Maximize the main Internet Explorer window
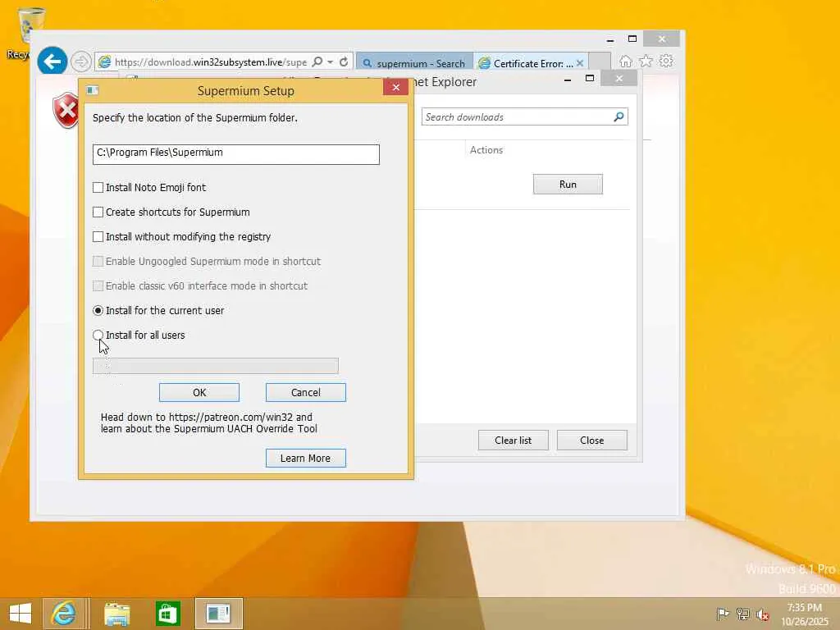840x630 pixels. point(632,39)
